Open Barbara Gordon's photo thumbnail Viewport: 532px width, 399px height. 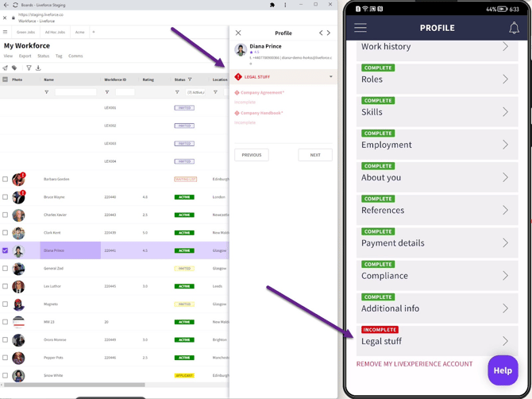tap(18, 180)
